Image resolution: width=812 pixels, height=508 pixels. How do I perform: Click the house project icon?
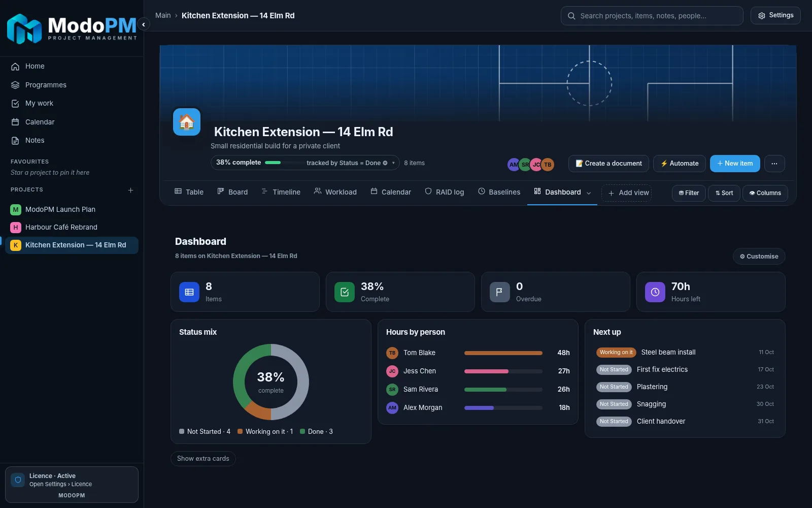pos(187,122)
